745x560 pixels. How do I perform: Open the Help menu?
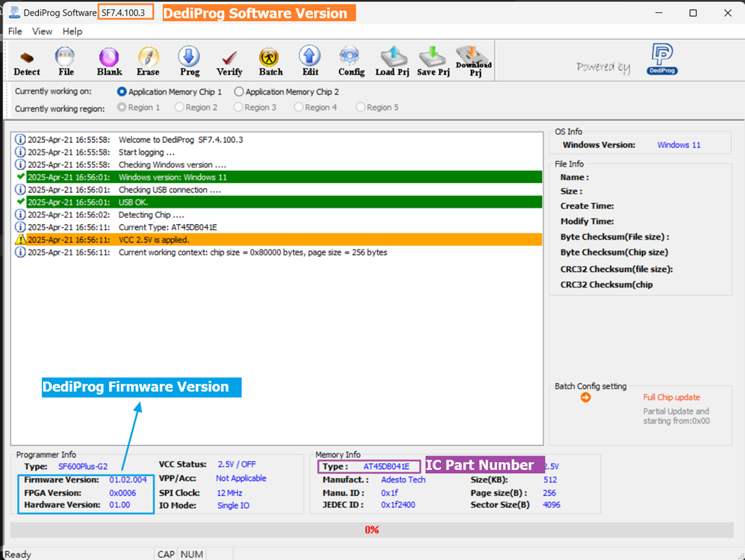pos(72,31)
